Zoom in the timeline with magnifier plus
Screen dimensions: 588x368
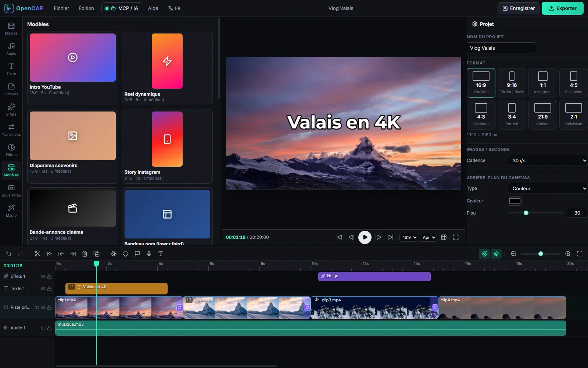pos(568,254)
